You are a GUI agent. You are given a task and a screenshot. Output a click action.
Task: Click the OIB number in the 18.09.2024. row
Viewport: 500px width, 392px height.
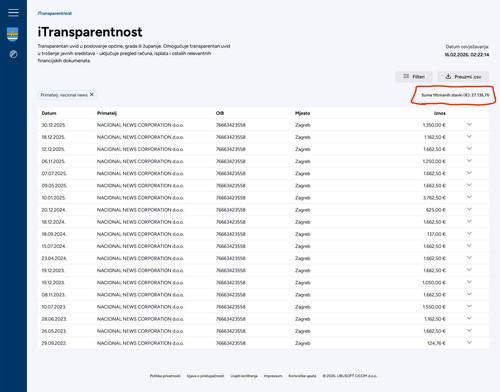231,234
